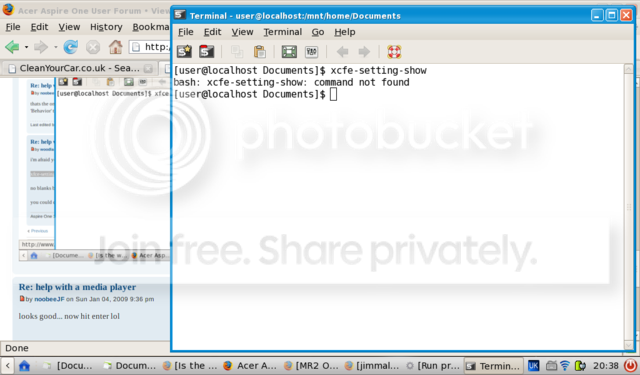Click the Firefox logo in title bar

click(x=8, y=9)
